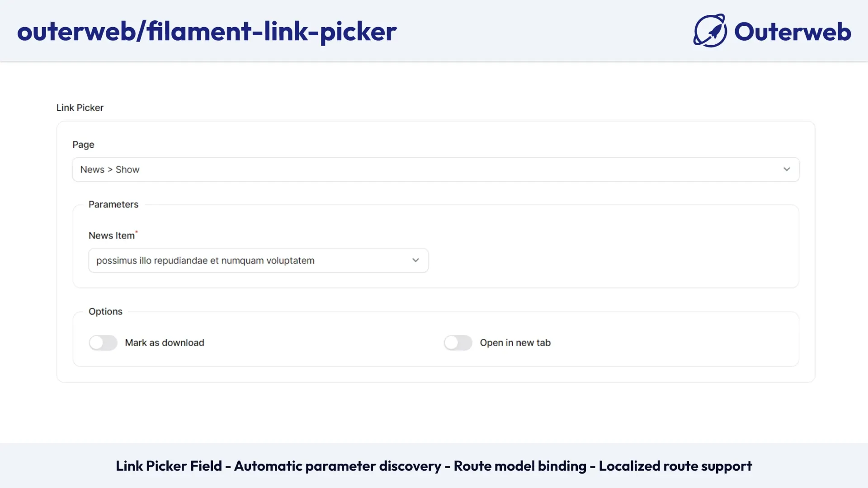The image size is (868, 488).
Task: Click the planet orbit icon in the header
Action: 709,31
